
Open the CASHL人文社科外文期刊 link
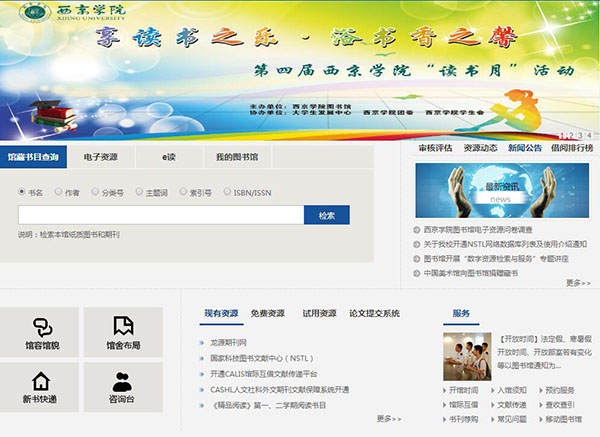[x=279, y=390]
